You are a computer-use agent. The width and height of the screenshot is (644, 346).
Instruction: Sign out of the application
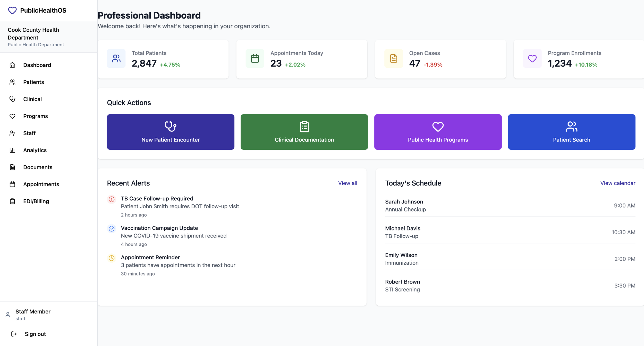[35, 334]
